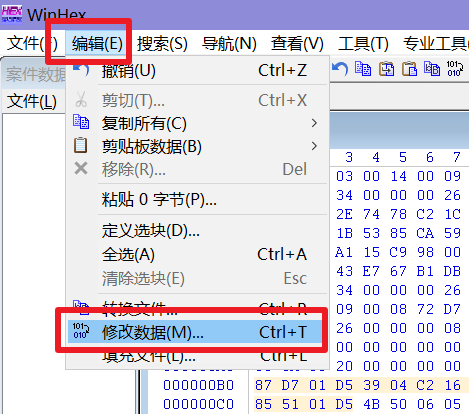Open the 文件(F) menu
This screenshot has height=414, width=469.
tap(32, 44)
